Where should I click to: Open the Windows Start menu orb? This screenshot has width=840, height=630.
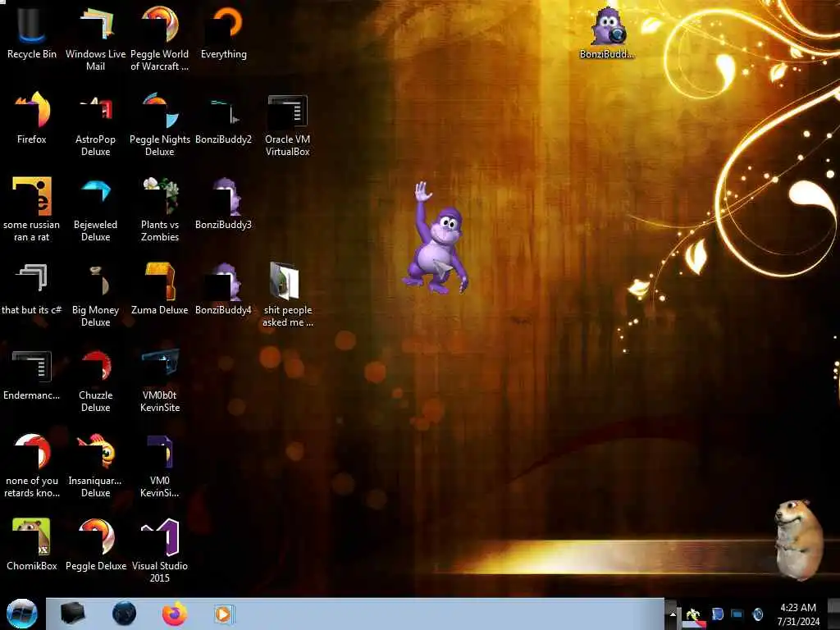[x=22, y=614]
